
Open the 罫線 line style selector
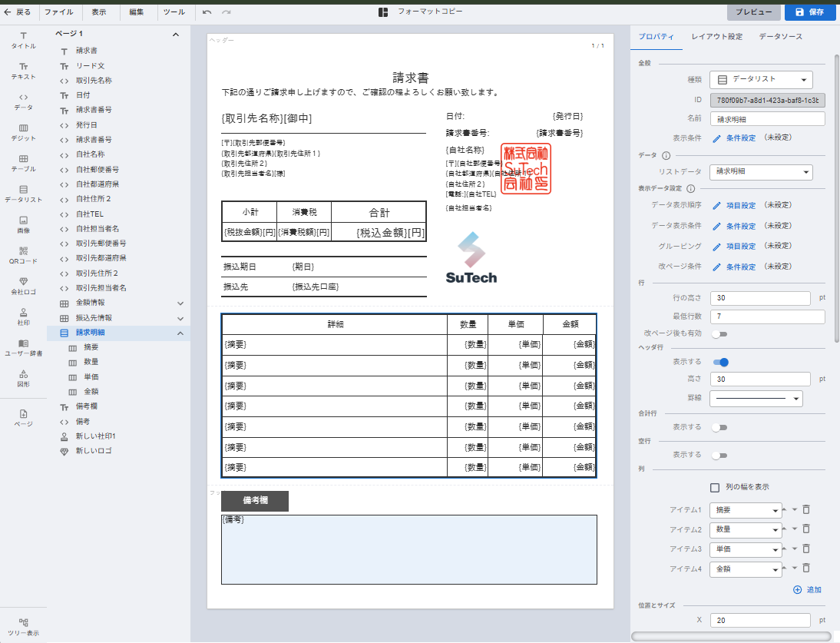756,398
